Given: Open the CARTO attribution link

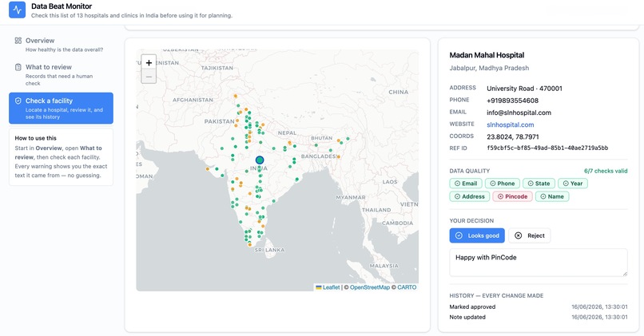Looking at the screenshot, I should (407, 287).
